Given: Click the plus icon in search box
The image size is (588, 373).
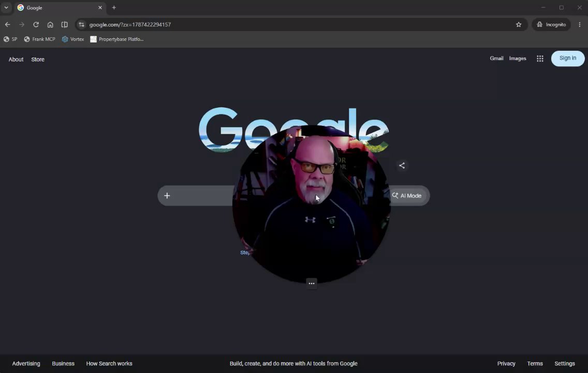Looking at the screenshot, I should [x=167, y=195].
